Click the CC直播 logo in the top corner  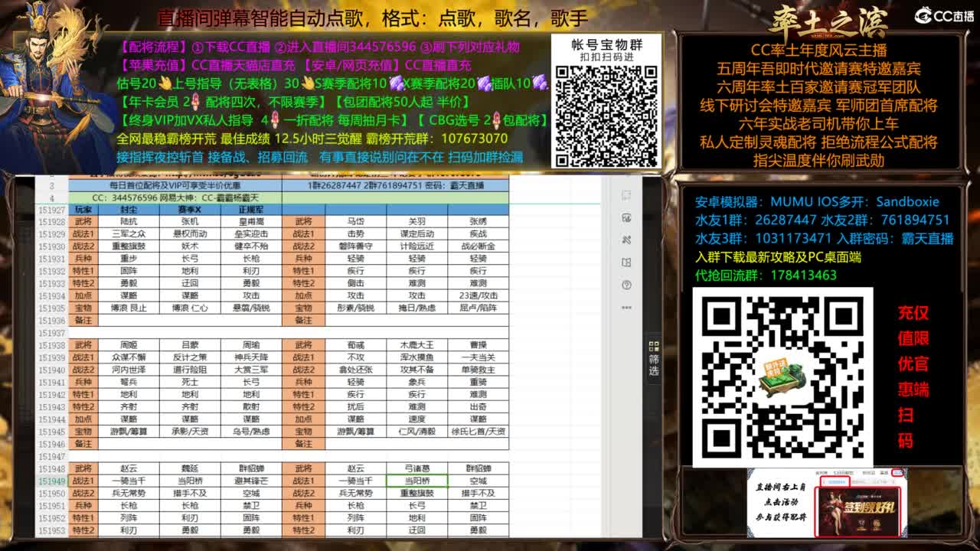click(x=942, y=11)
